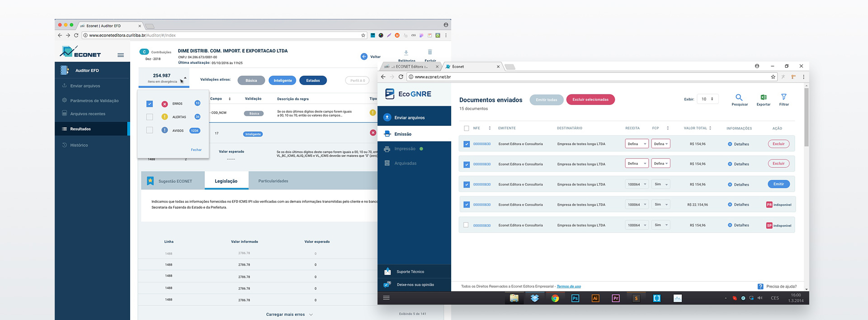This screenshot has height=320, width=868.
Task: Toggle the Estados validation pill
Action: click(x=313, y=81)
